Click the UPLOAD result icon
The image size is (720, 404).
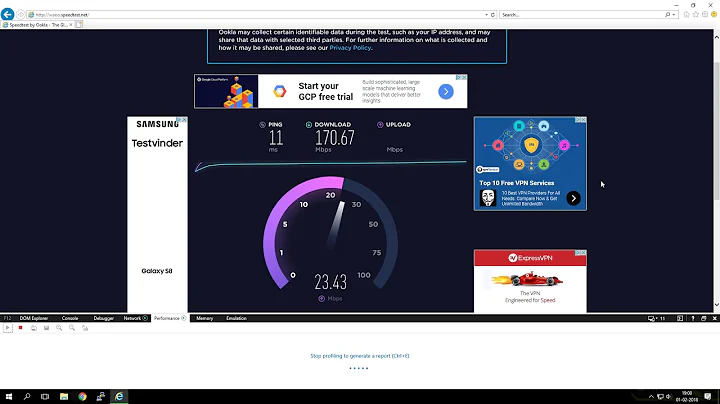pyautogui.click(x=380, y=125)
